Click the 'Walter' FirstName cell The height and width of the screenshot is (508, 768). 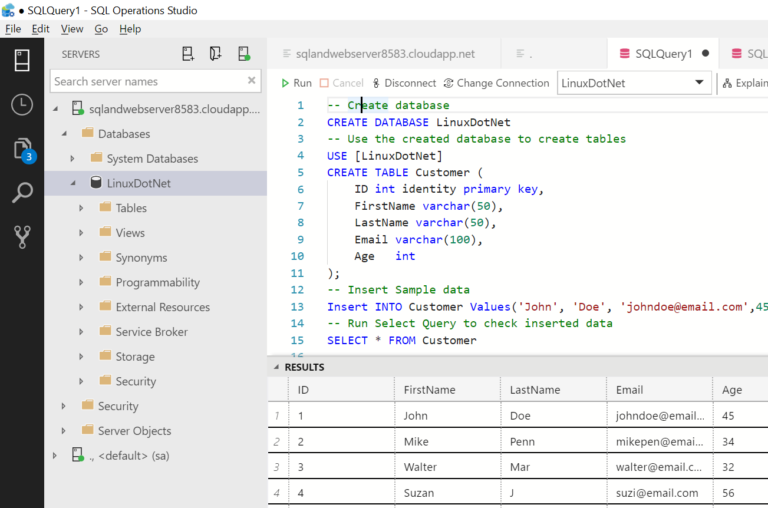click(x=448, y=467)
